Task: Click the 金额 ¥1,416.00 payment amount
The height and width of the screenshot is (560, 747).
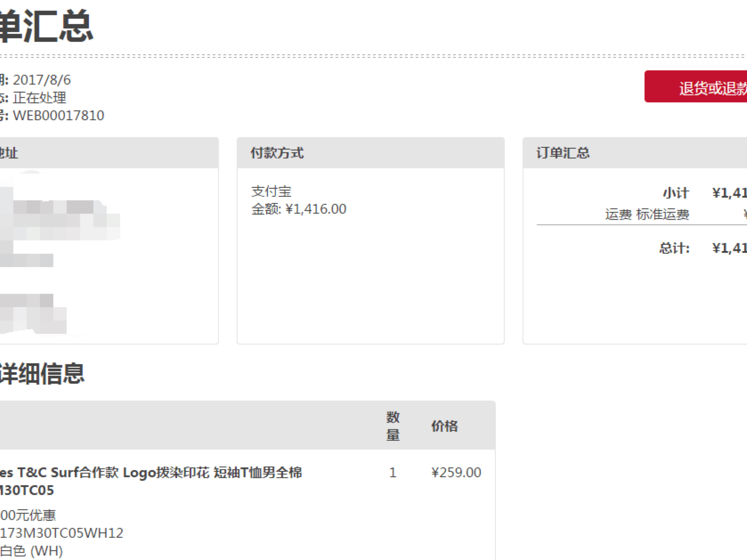Action: tap(299, 209)
